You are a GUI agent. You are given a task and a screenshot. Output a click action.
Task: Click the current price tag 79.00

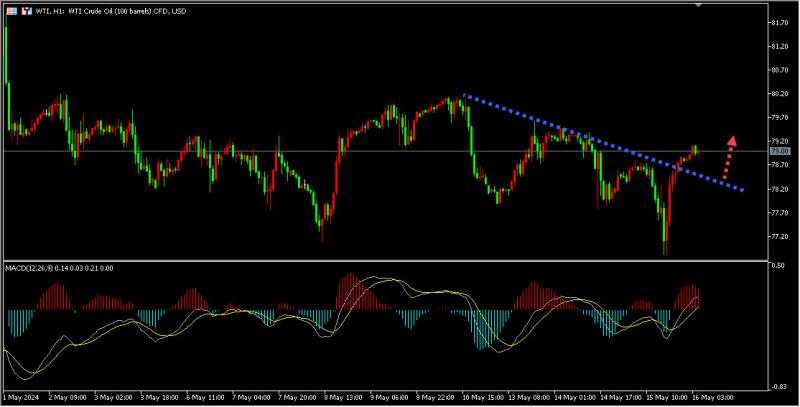[x=779, y=151]
